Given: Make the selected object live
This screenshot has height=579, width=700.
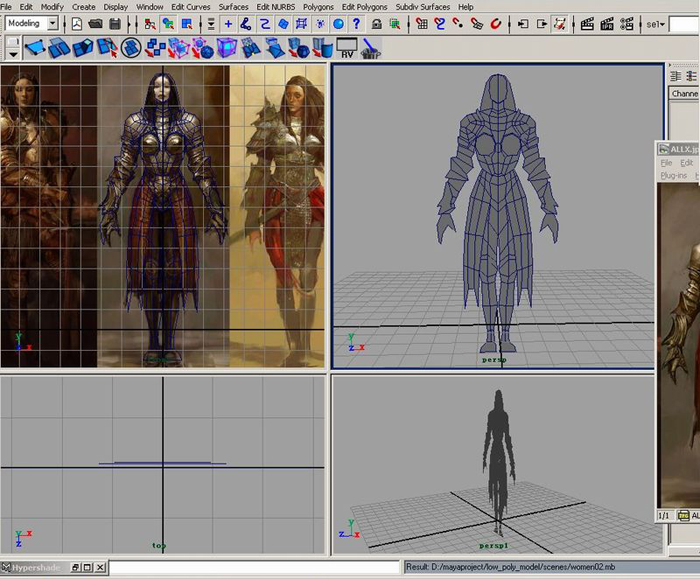Looking at the screenshot, I should click(x=496, y=24).
